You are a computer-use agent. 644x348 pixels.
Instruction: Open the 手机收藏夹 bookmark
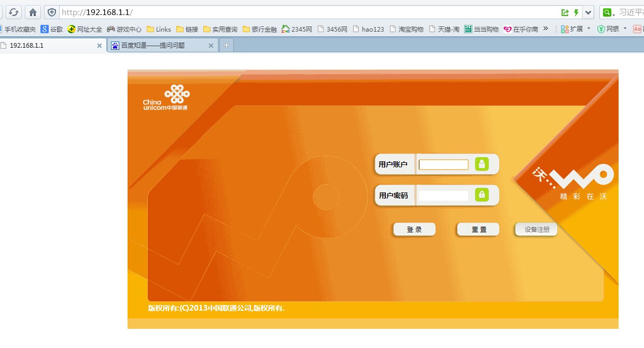pos(18,29)
